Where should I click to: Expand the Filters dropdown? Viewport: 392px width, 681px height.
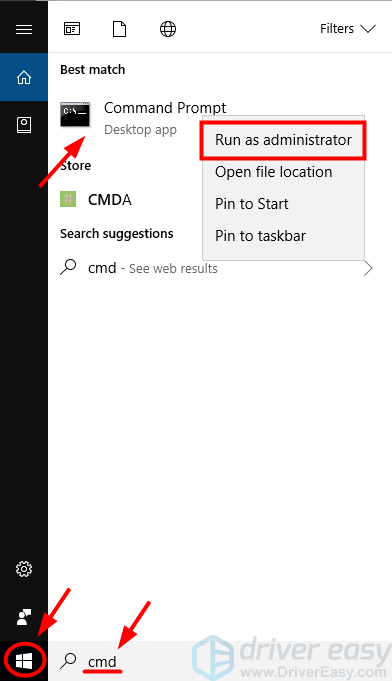coord(347,29)
